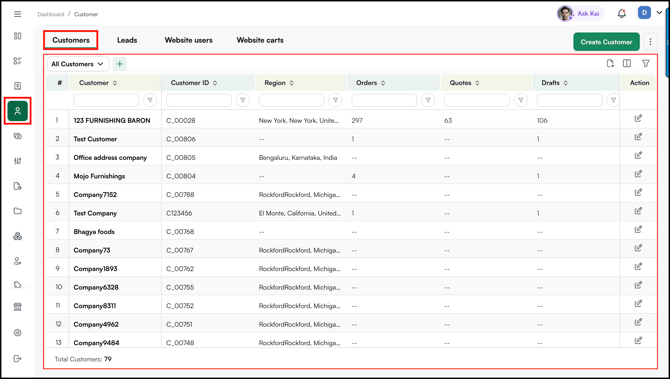Switch to the Leads tab
This screenshot has height=379, width=670.
127,40
